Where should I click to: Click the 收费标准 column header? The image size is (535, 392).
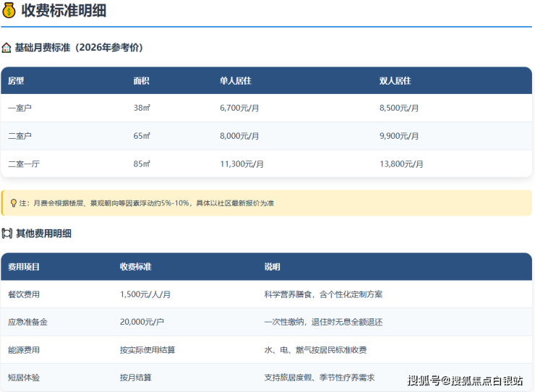(136, 267)
